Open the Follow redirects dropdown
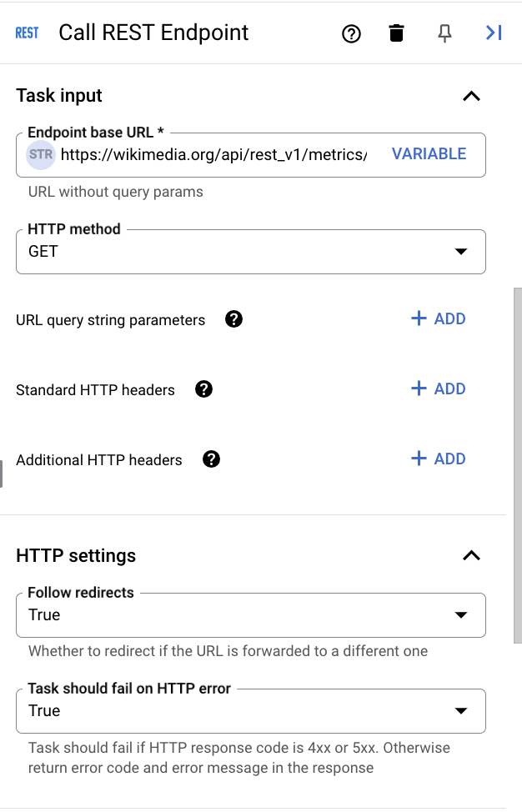 [462, 614]
